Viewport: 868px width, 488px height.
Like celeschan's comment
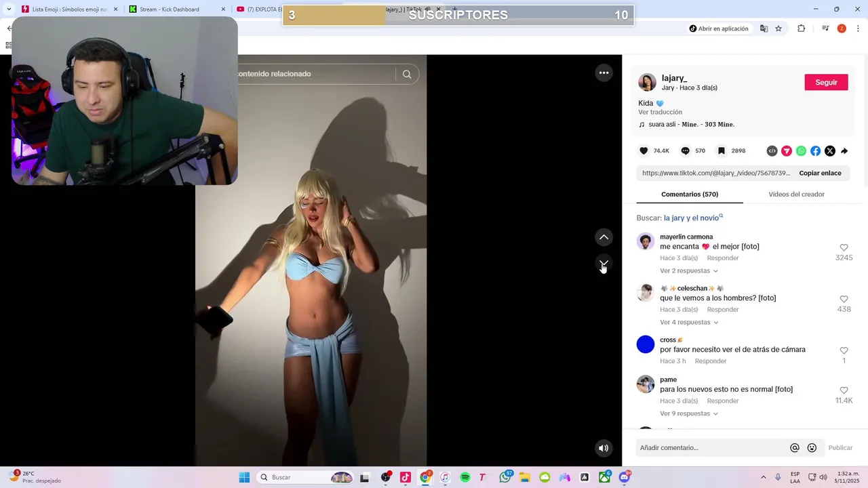844,300
